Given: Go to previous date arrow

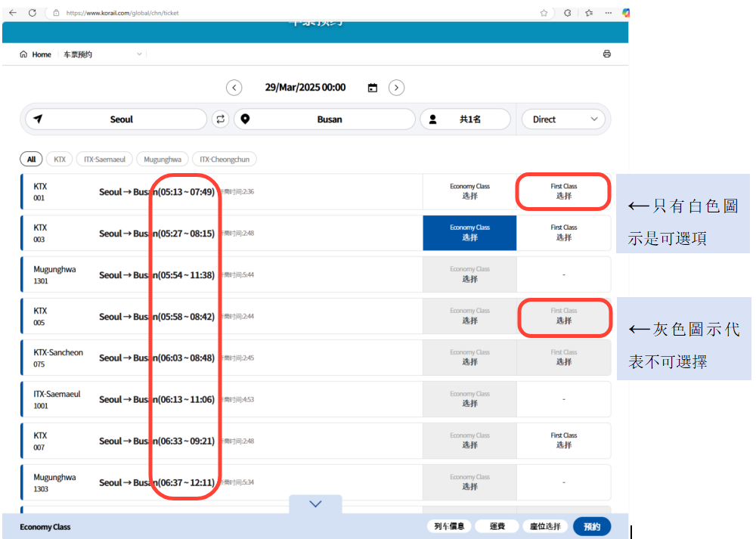Looking at the screenshot, I should tap(234, 88).
